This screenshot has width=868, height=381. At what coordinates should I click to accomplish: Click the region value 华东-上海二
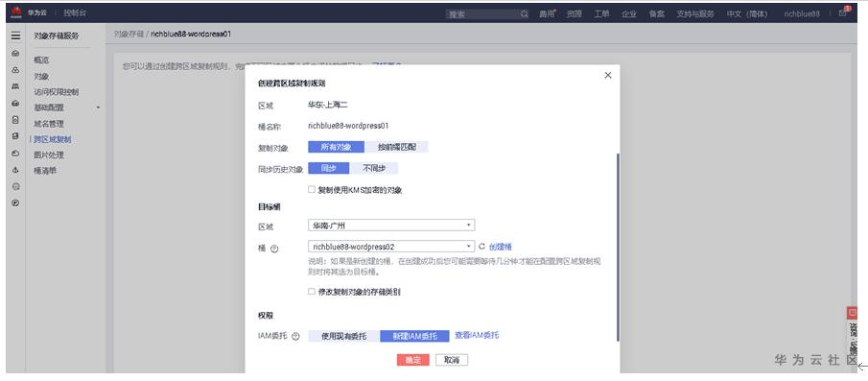coord(328,105)
